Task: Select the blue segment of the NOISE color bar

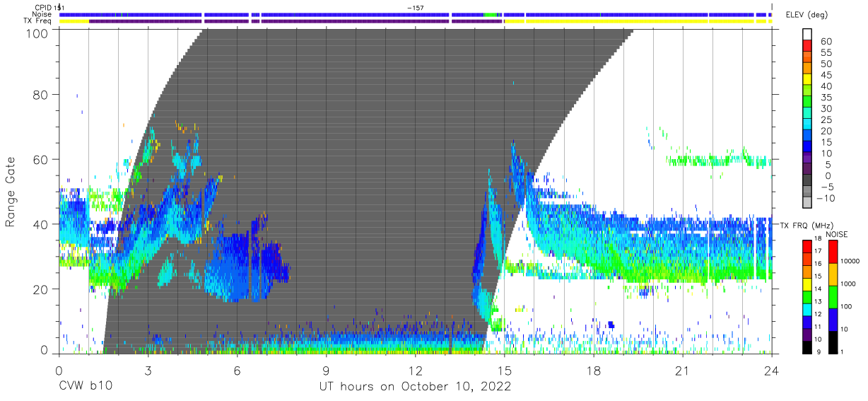Action: 833,320
